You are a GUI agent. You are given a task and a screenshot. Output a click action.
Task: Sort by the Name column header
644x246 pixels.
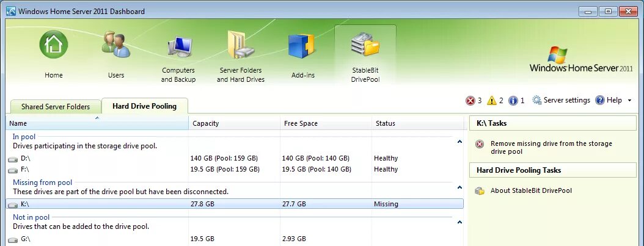point(97,123)
